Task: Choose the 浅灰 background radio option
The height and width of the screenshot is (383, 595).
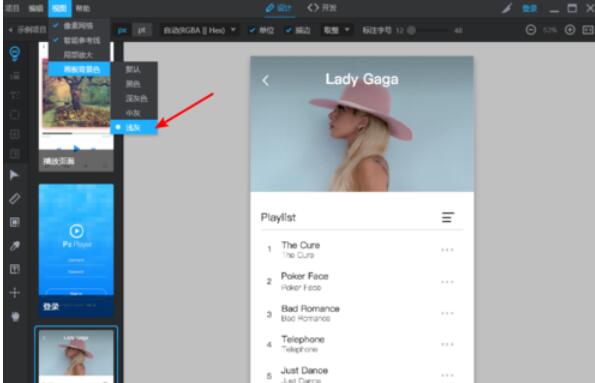Action: pos(134,128)
